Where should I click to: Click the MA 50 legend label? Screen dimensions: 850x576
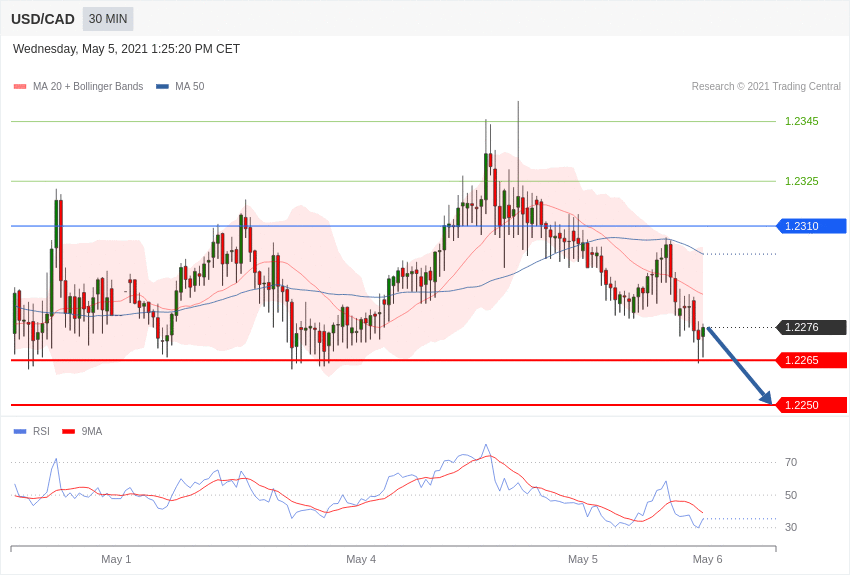click(x=190, y=86)
